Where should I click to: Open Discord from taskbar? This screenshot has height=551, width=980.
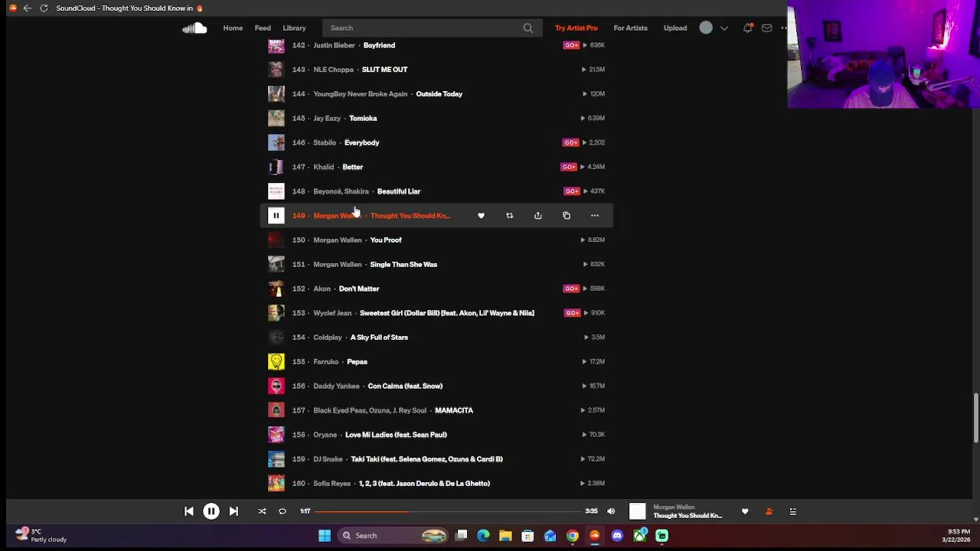(617, 536)
